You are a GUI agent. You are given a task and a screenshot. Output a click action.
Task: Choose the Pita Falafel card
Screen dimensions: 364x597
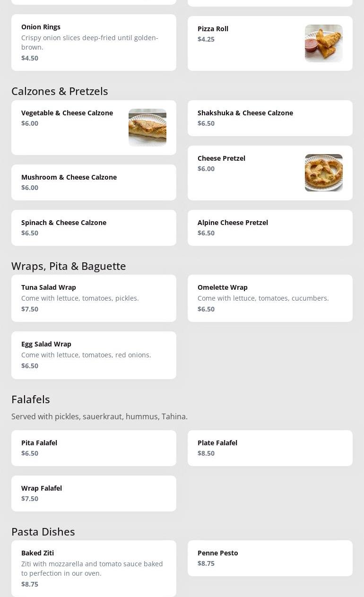point(94,448)
